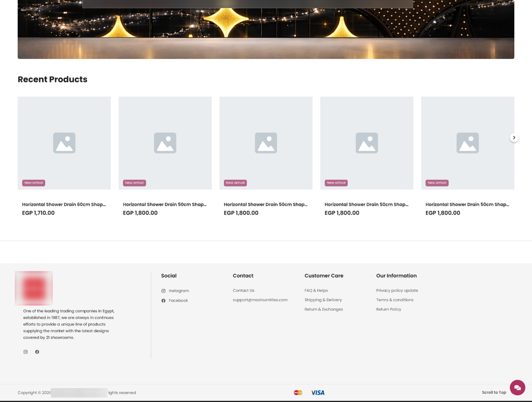The width and height of the screenshot is (532, 402).
Task: Open Return & Exchanges
Action: tap(324, 309)
